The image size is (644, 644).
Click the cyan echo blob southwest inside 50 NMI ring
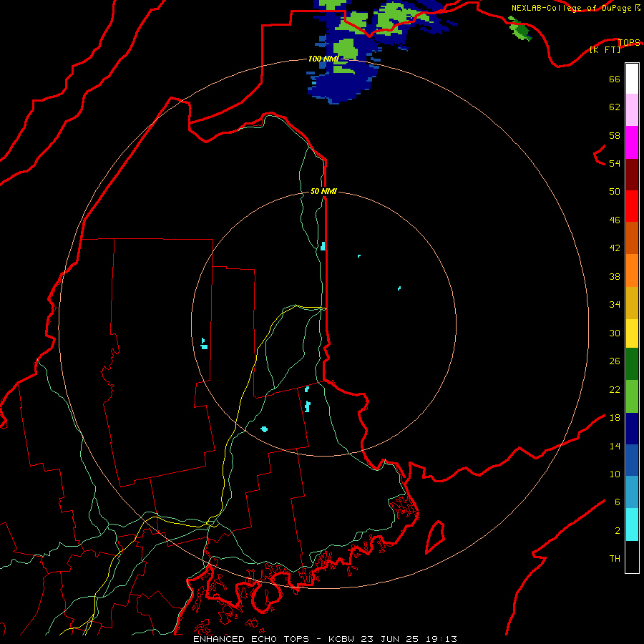click(x=264, y=429)
